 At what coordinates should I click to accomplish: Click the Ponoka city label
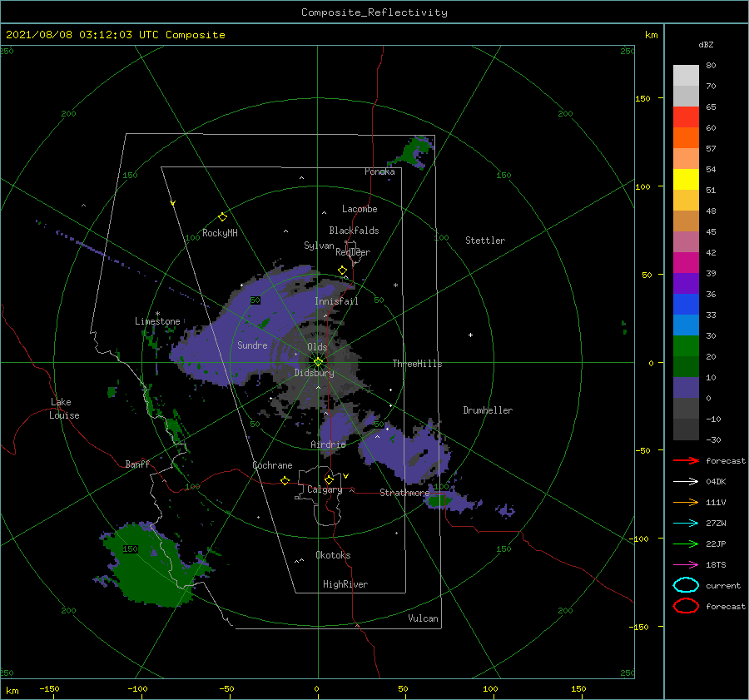(379, 171)
